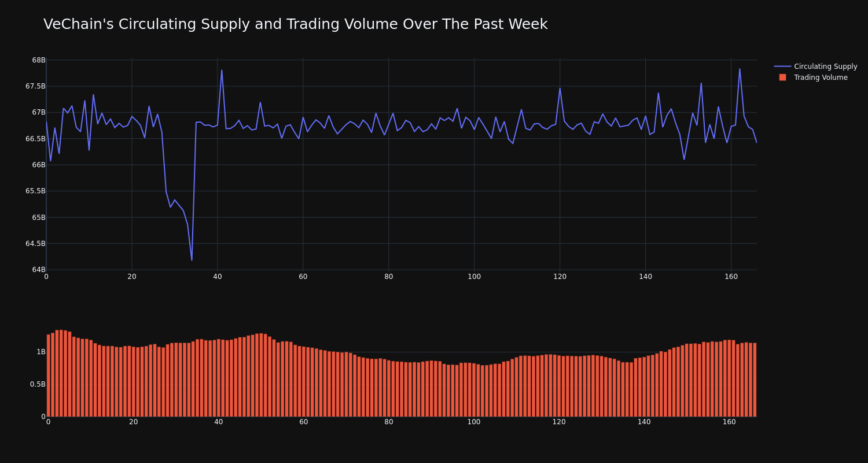Click the tallest volume bar near x=3
868x463 pixels.
pos(61,373)
